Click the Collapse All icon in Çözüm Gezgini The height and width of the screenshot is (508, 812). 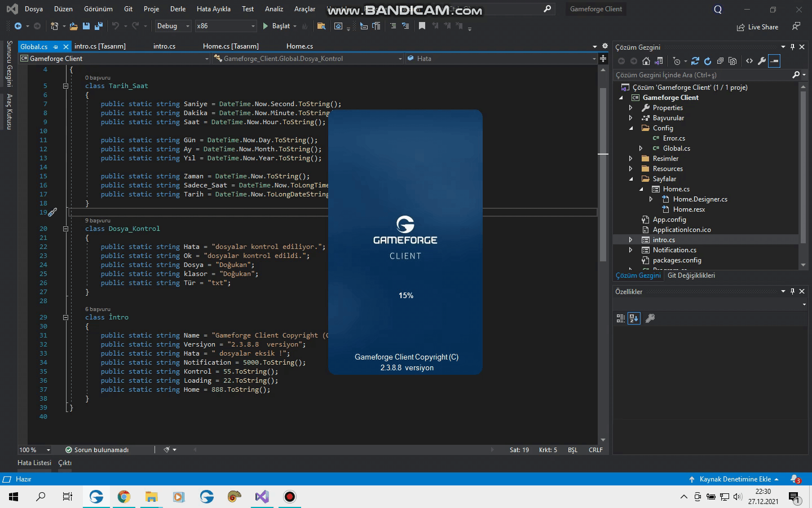pos(720,61)
